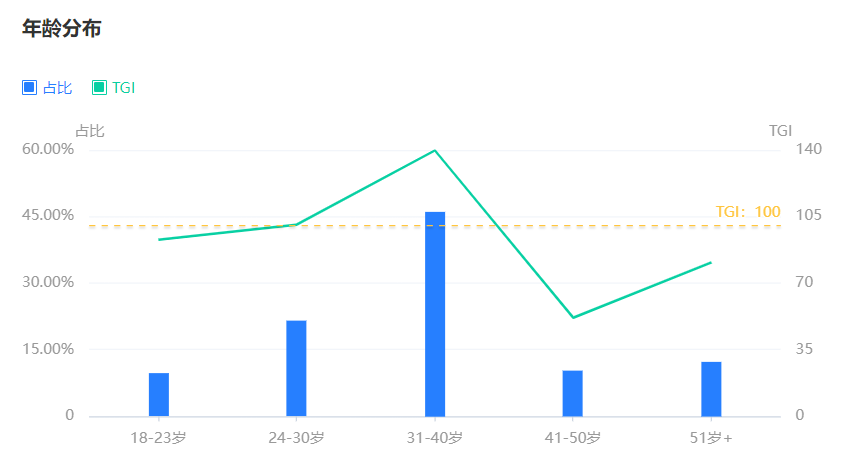
Task: Click the TGI line peak above 31-40岁
Action: pyautogui.click(x=435, y=150)
